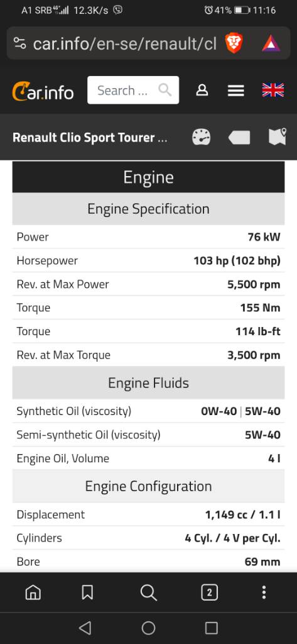Open the map location icon
297x644 pixels.
[278, 136]
